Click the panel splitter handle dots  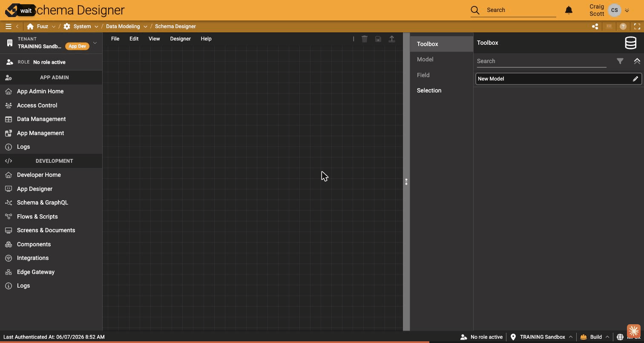coord(406,182)
